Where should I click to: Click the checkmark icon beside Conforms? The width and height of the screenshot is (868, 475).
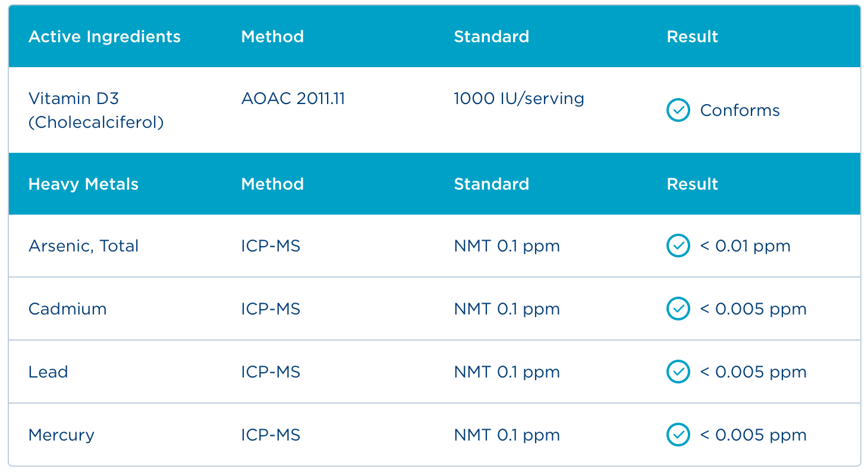pos(678,111)
